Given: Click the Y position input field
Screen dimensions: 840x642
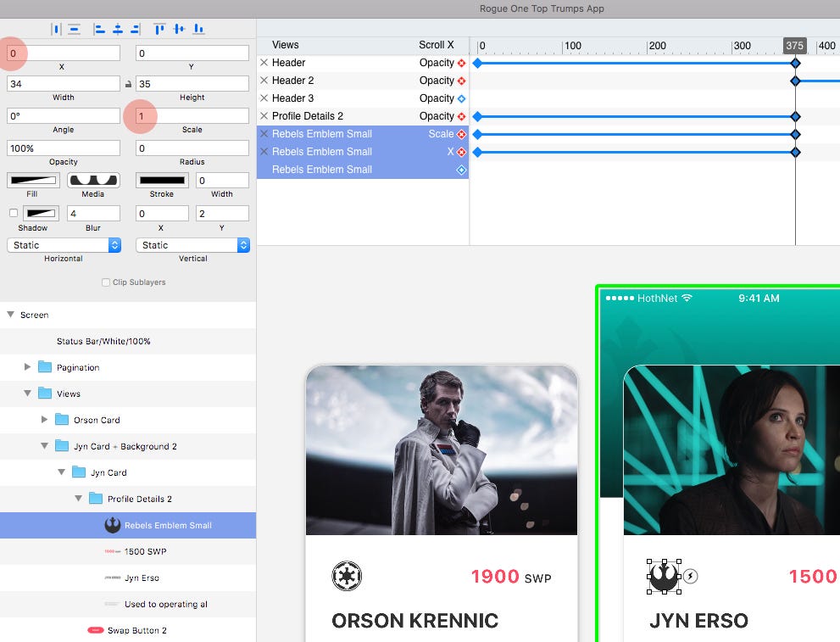Looking at the screenshot, I should (192, 53).
